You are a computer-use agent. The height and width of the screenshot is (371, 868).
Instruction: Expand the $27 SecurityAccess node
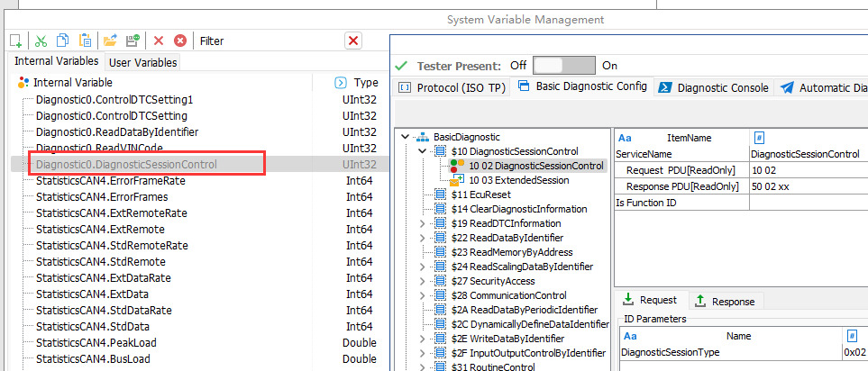coord(423,281)
